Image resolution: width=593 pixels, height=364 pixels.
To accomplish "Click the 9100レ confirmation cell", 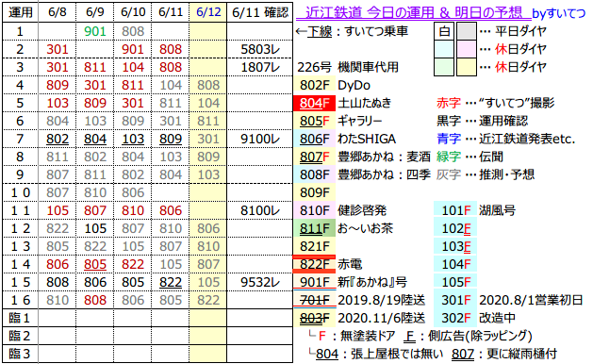I will 260,139.
